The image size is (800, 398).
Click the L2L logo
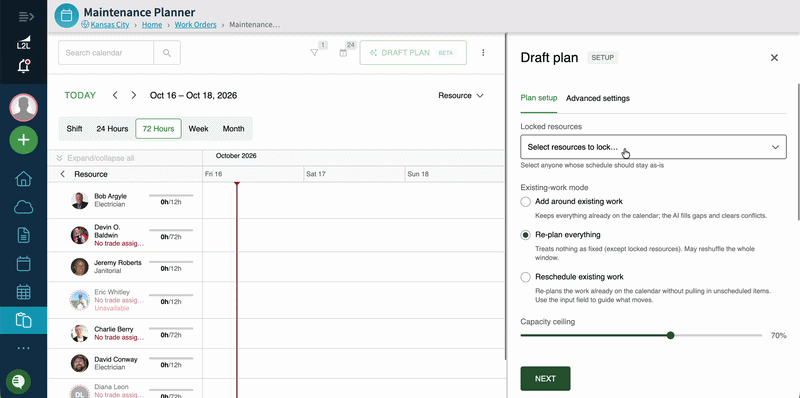pos(23,42)
